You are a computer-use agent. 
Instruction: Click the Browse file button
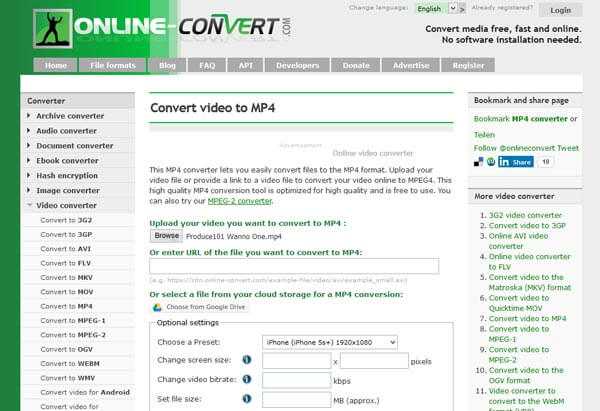click(166, 236)
